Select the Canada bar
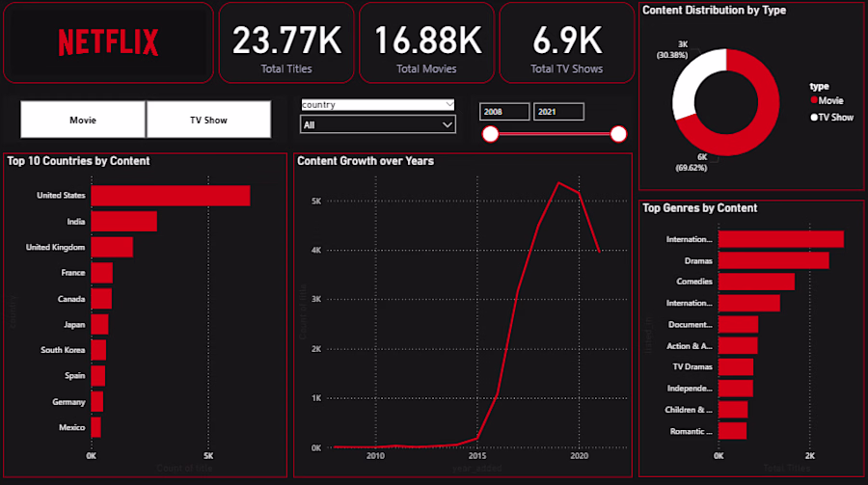Screen dimensions: 868x485 101,299
